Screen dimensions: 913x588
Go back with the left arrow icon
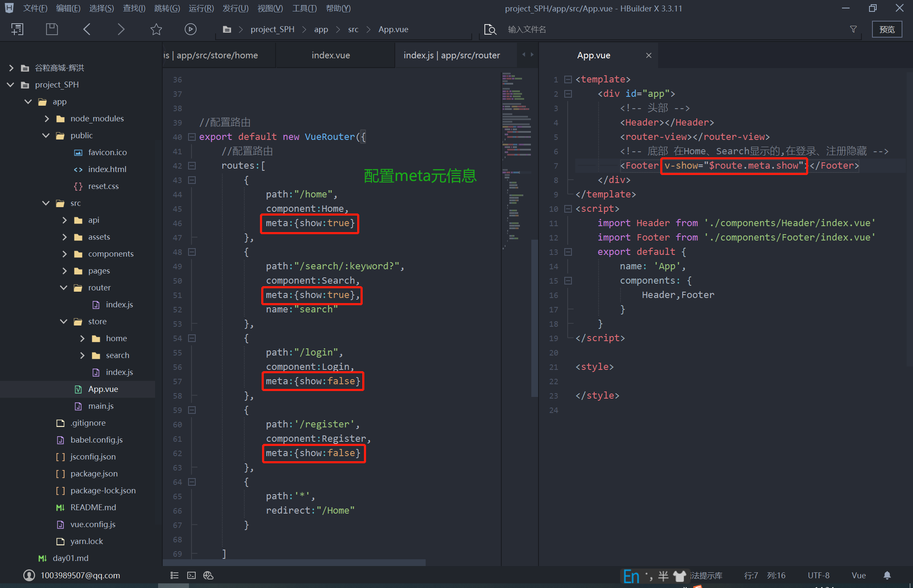87,29
